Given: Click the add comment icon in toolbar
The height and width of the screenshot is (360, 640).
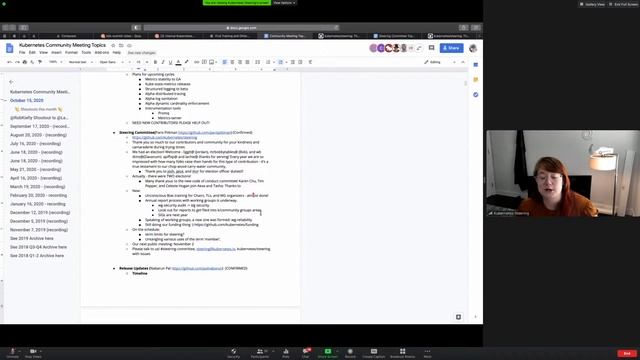Looking at the screenshot, I should click(x=204, y=62).
